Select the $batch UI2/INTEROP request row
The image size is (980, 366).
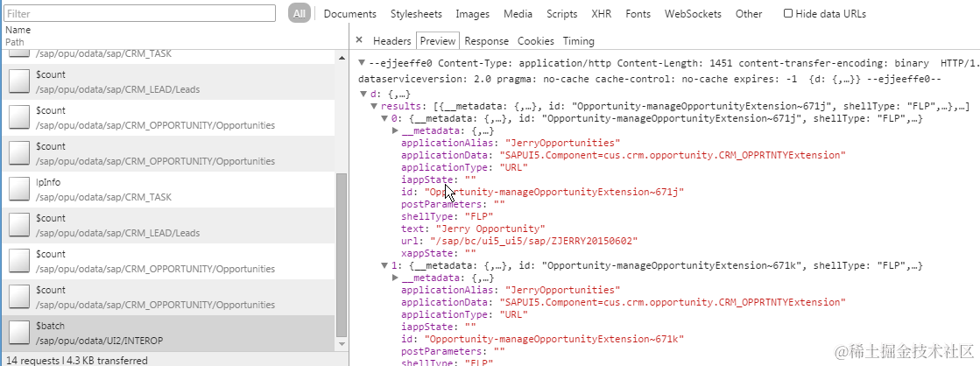pyautogui.click(x=168, y=334)
